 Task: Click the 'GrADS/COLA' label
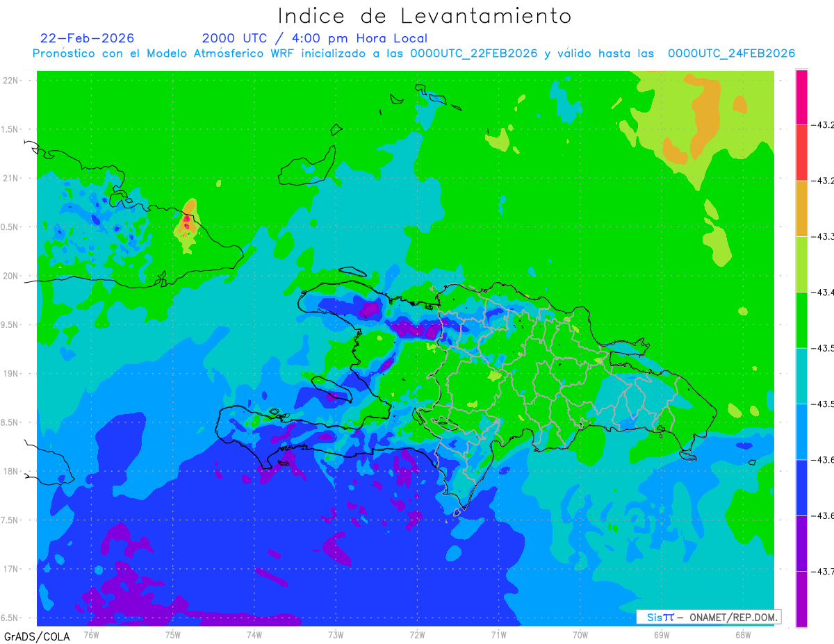pos(37,636)
